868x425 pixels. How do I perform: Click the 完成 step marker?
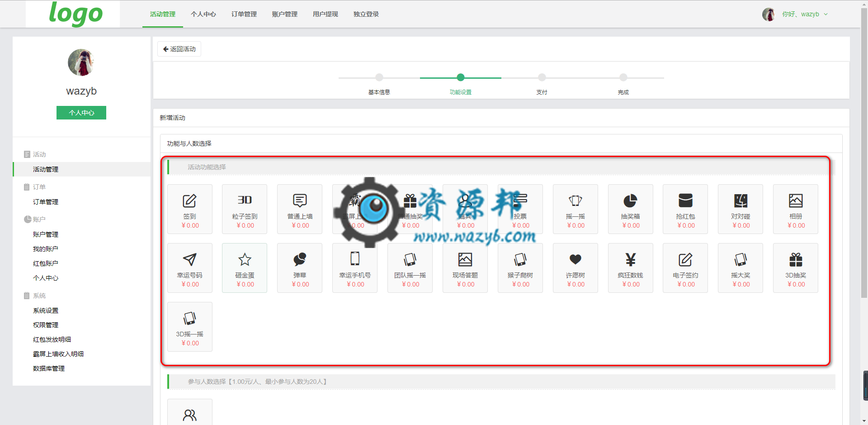[x=623, y=77]
